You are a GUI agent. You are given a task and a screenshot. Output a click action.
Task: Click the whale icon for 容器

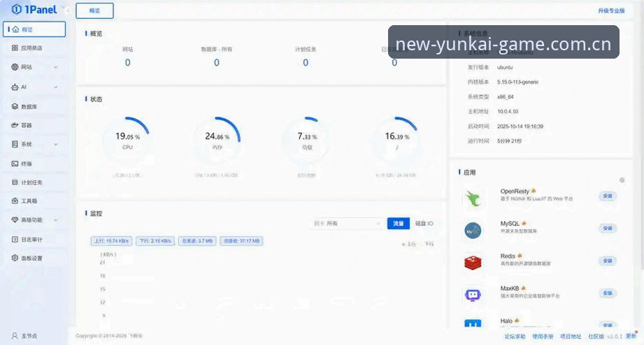[x=15, y=125]
